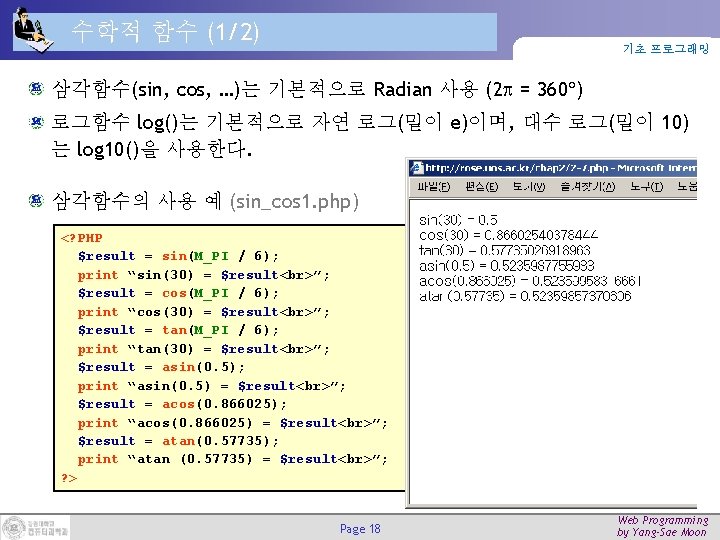Click the Internet Explorer page icon in title bar
This screenshot has height=540, width=720.
[x=416, y=168]
